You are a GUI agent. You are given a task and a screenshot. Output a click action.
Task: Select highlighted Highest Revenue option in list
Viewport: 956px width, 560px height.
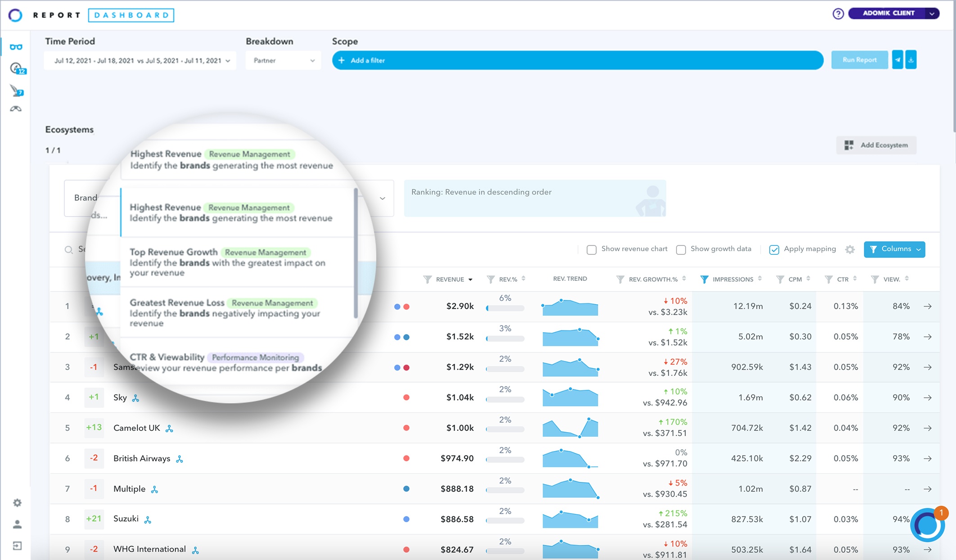(237, 212)
